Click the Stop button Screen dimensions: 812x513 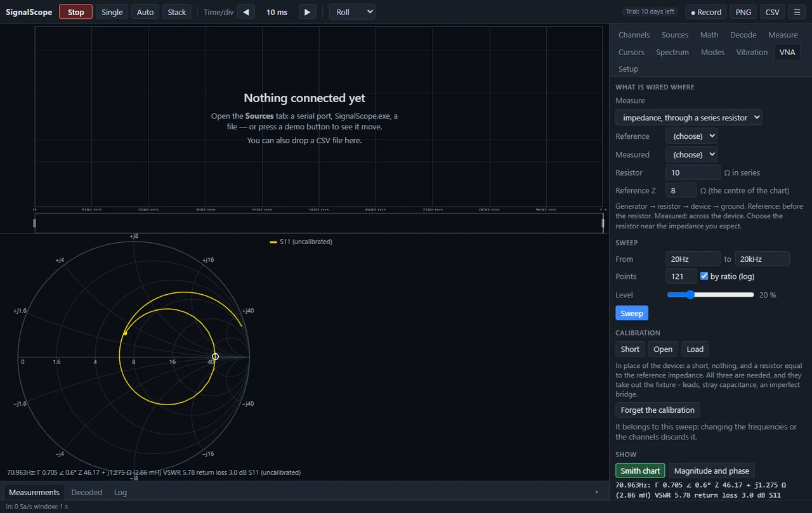pos(76,12)
